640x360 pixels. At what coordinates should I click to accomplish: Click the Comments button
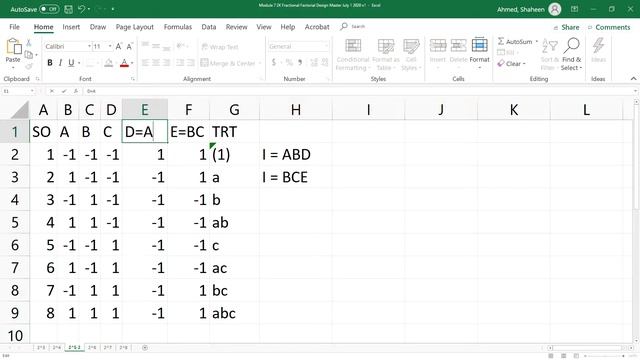609,27
